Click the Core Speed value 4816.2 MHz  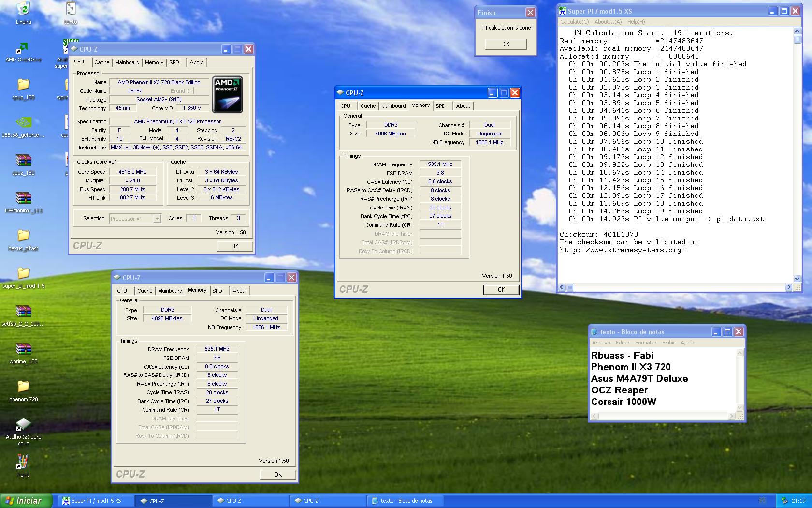(132, 172)
